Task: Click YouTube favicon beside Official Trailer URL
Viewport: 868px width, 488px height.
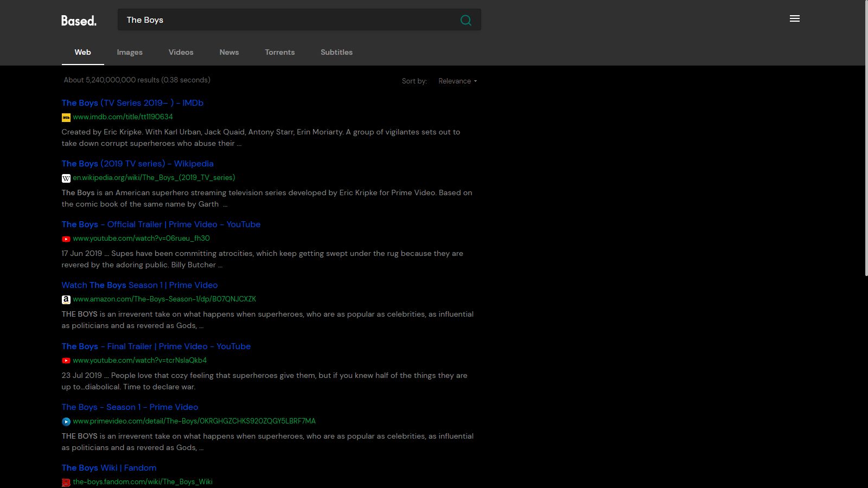Action: (x=66, y=239)
